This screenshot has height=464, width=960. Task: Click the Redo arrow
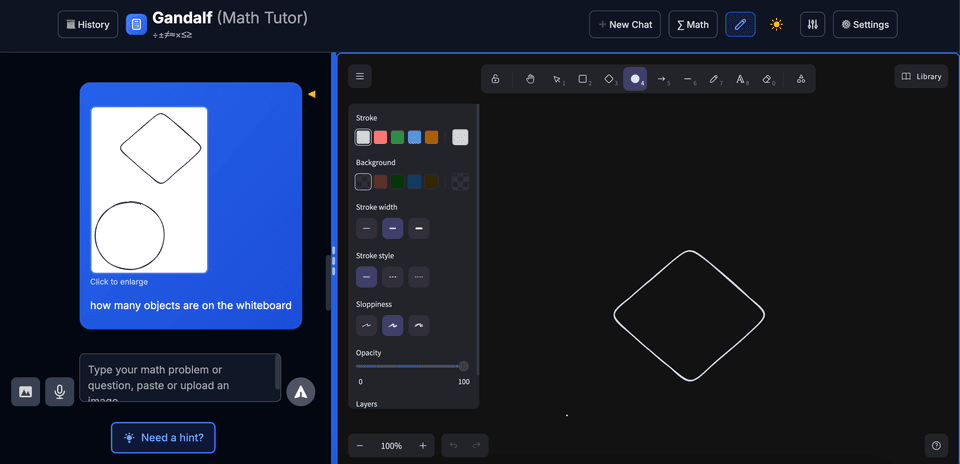pyautogui.click(x=476, y=446)
